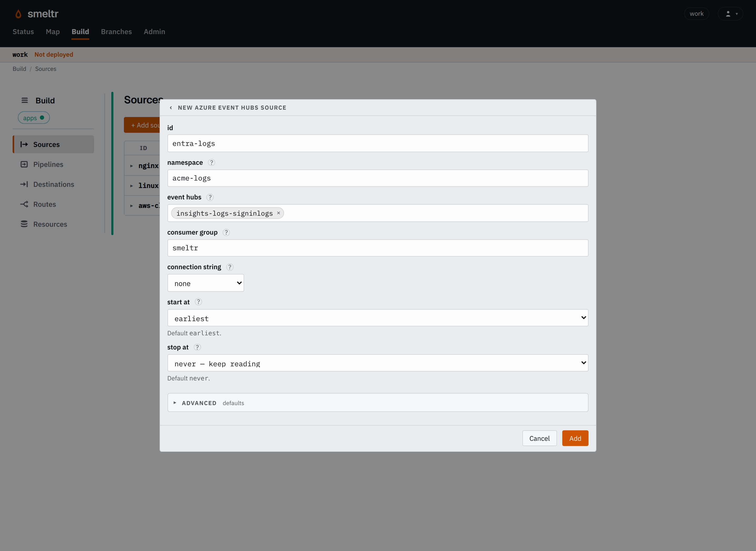Switch to the Branches tab
This screenshot has height=551, width=756.
pos(117,32)
